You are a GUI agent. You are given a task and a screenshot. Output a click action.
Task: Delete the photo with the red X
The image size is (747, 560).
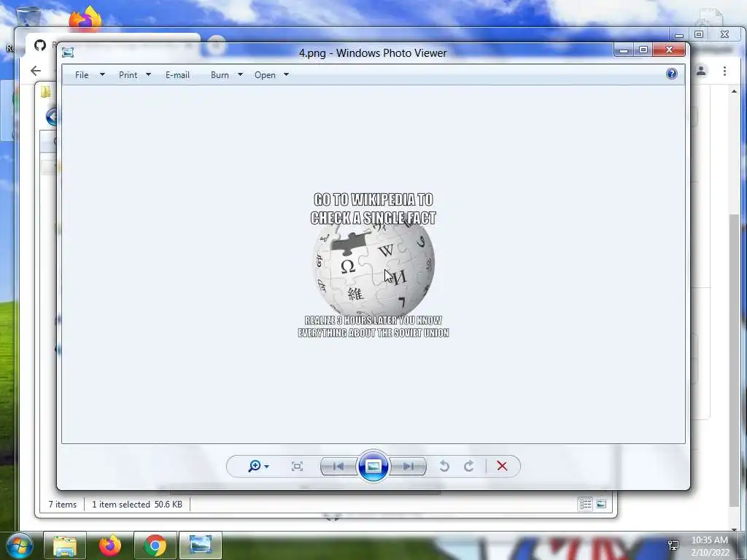pos(502,466)
